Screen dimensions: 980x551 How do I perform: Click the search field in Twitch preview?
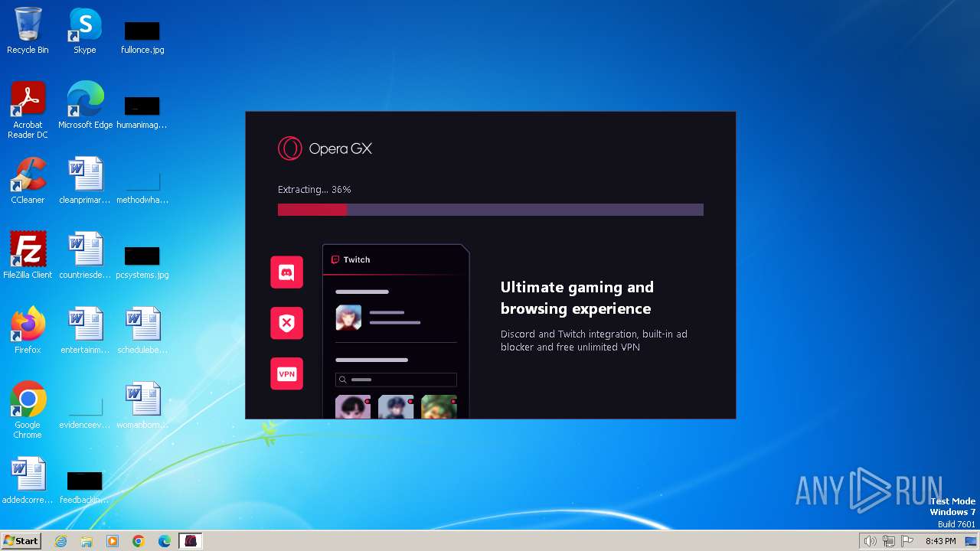tap(396, 380)
